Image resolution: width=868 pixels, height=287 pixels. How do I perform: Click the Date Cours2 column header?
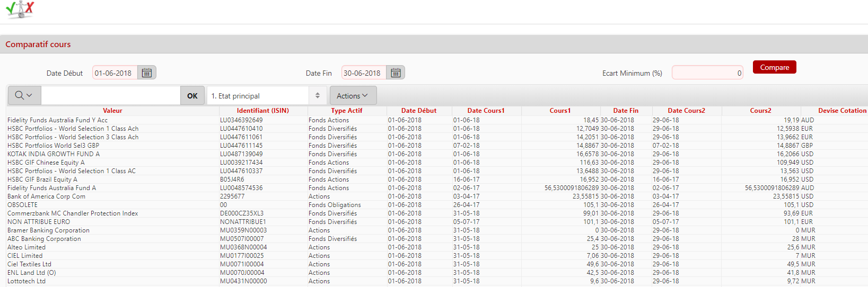pyautogui.click(x=686, y=111)
